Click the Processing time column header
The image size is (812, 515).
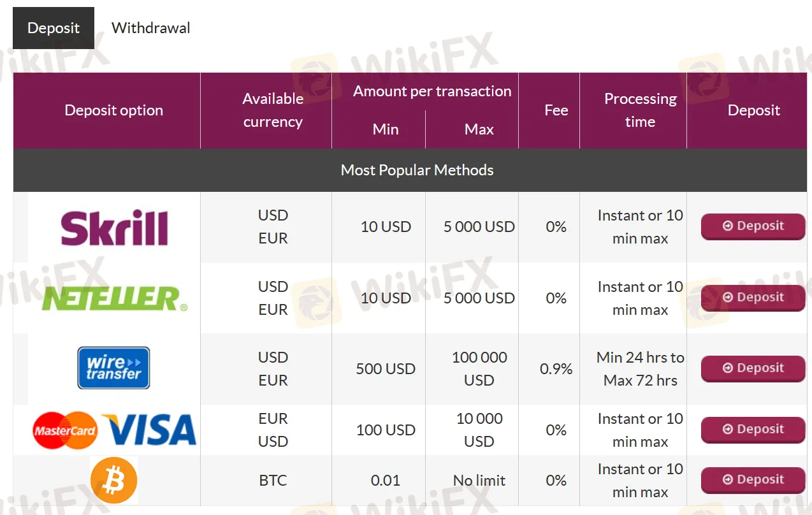click(641, 110)
